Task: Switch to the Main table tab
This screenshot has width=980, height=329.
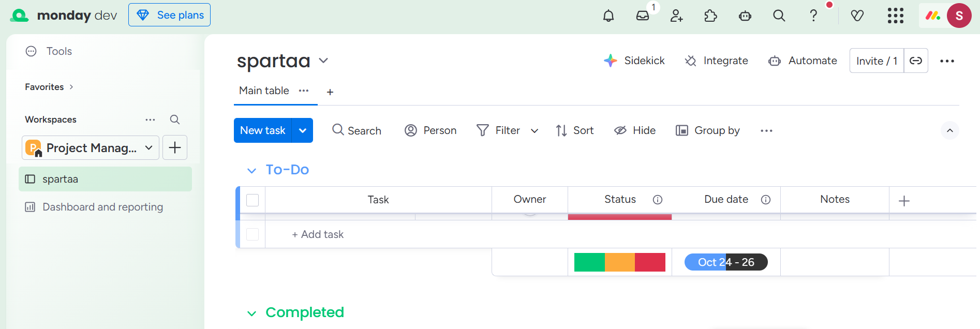Action: [264, 91]
